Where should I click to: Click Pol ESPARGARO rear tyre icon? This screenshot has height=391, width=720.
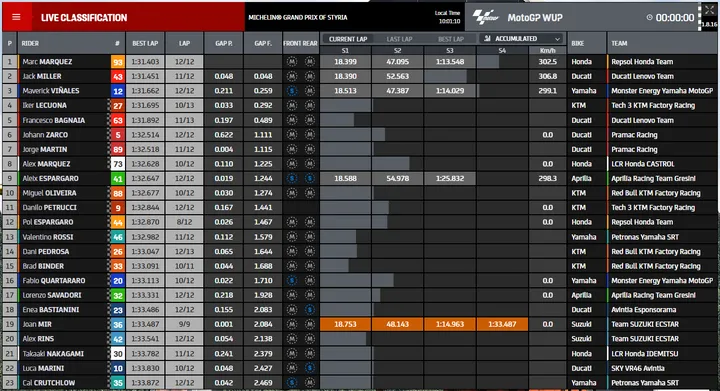point(310,222)
